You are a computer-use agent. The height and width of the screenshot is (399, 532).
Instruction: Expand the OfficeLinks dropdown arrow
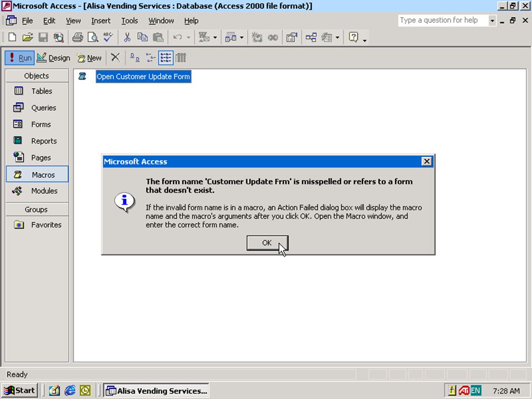215,37
